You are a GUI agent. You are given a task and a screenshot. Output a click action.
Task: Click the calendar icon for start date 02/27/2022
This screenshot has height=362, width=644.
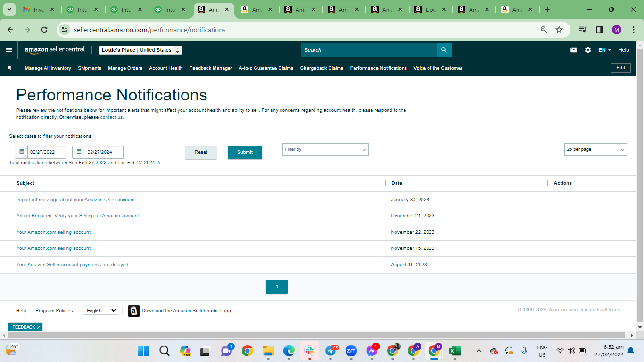pyautogui.click(x=22, y=152)
